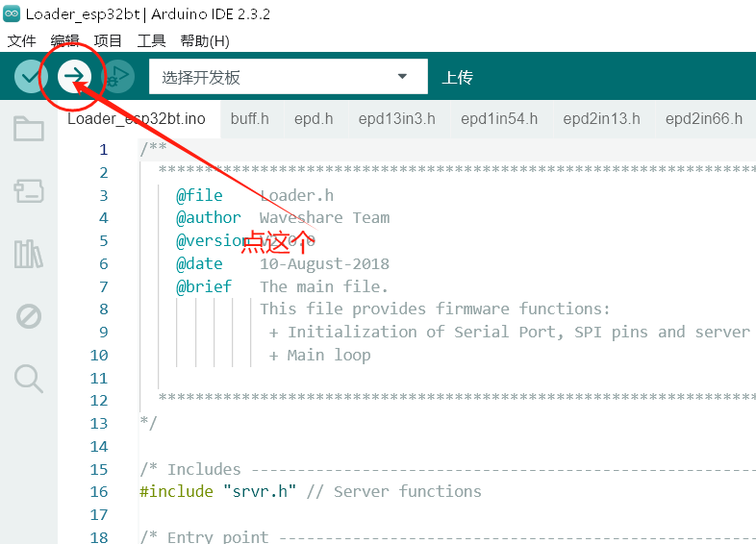Open the Library Manager sidebar icon
Image resolution: width=756 pixels, height=544 pixels.
tap(29, 254)
